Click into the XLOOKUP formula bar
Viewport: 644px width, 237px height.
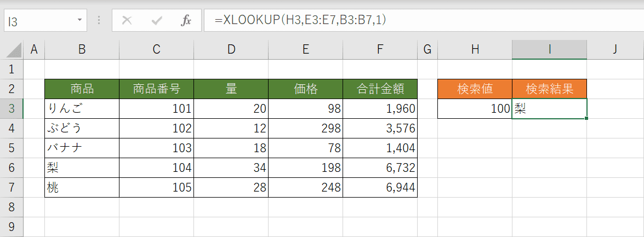423,21
